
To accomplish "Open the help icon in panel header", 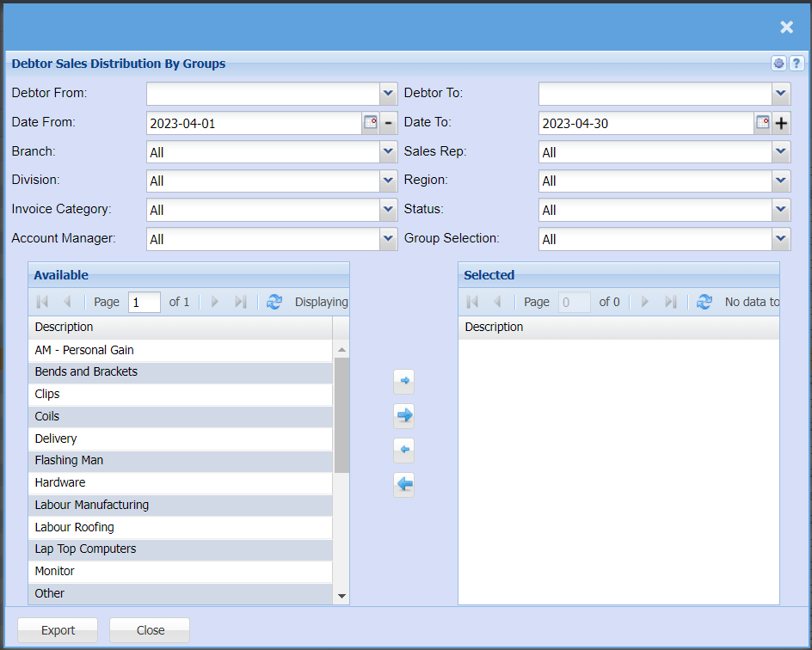I will click(x=797, y=64).
